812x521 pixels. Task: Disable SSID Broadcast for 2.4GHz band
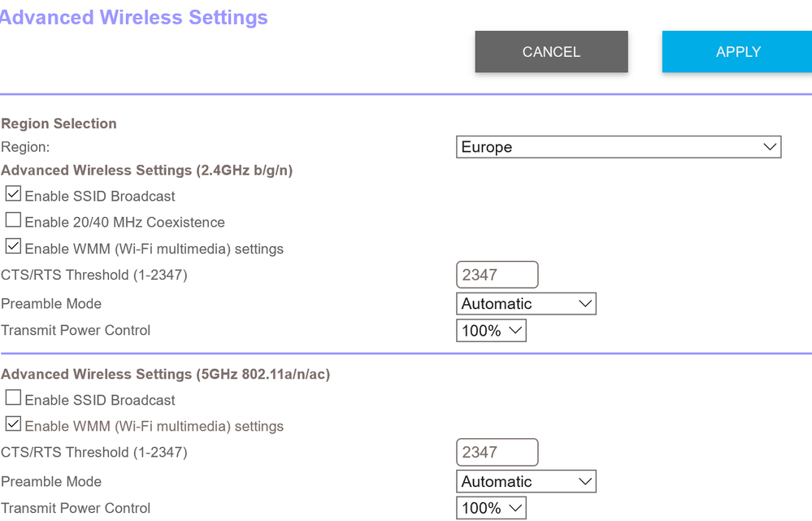coord(12,193)
